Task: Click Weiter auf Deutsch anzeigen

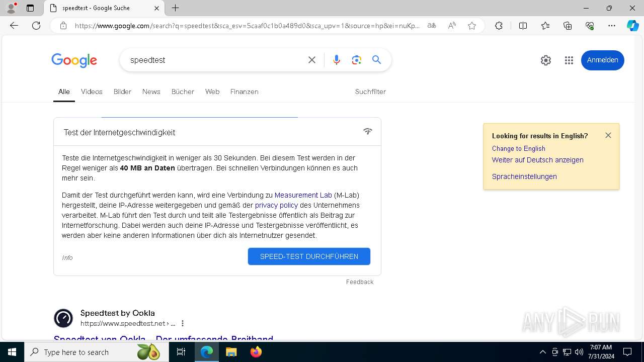Action: [538, 160]
